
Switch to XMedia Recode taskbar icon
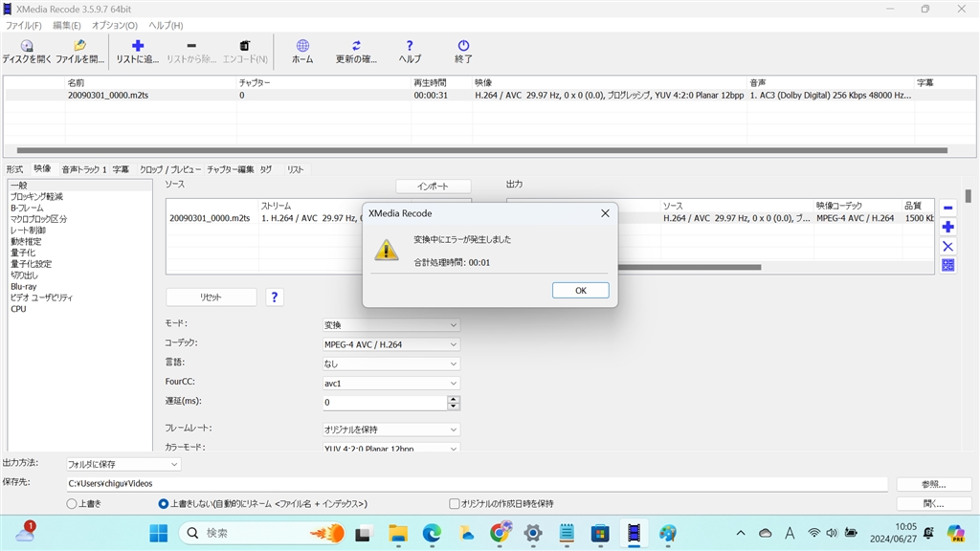point(634,533)
